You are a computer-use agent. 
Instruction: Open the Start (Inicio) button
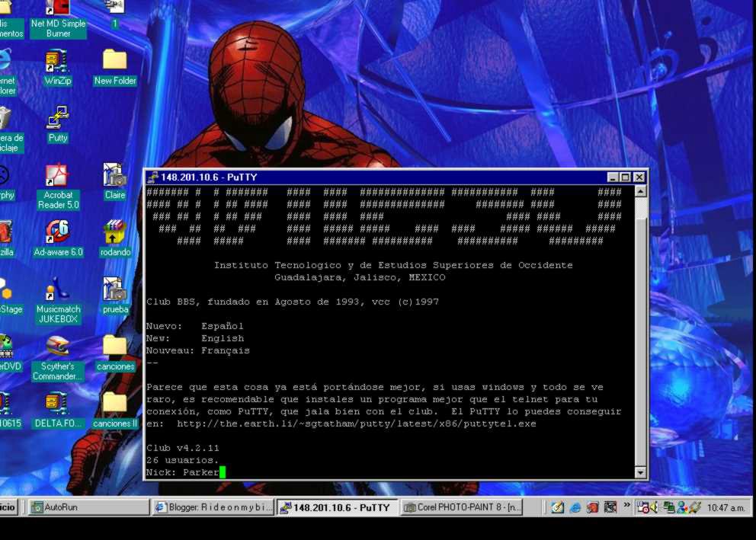pos(8,507)
